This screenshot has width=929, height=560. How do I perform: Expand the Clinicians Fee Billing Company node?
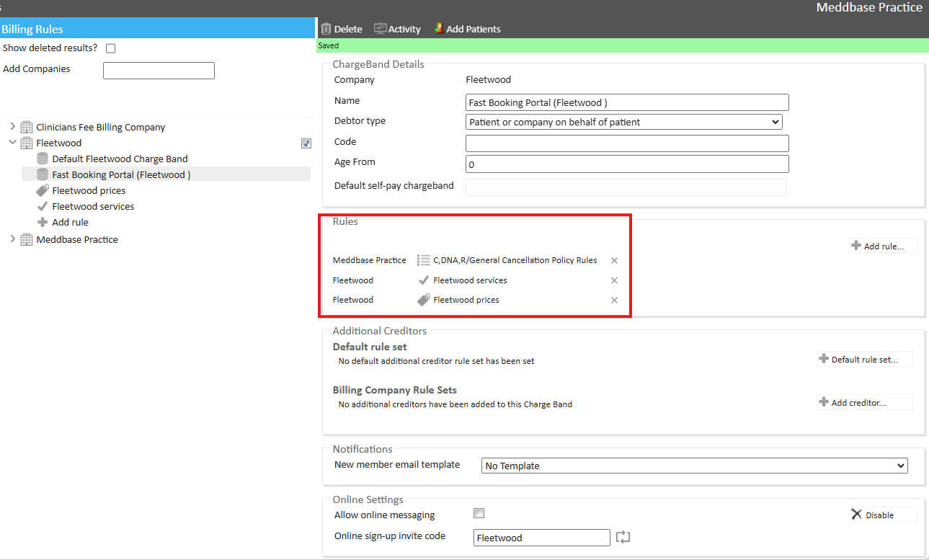point(12,127)
